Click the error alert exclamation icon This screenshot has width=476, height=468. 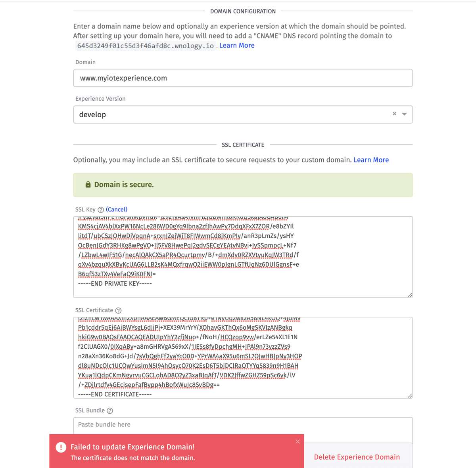pos(61,447)
